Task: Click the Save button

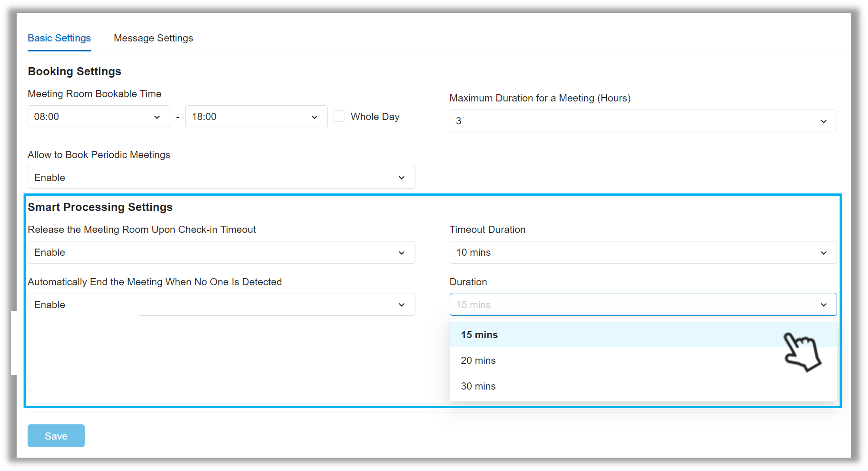Action: tap(56, 435)
